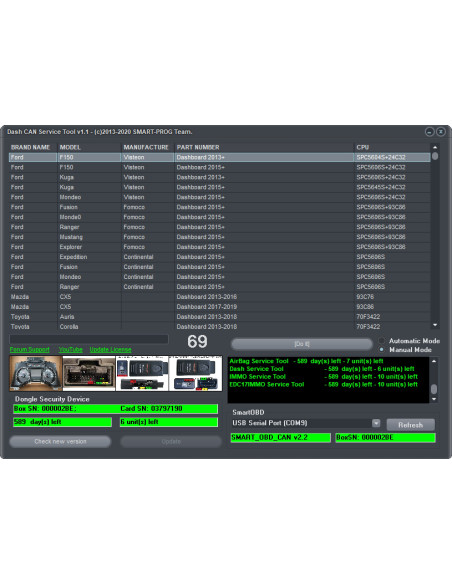Click IMMO Service Tool license line
Viewport: 452px width, 584px height.
click(x=323, y=377)
